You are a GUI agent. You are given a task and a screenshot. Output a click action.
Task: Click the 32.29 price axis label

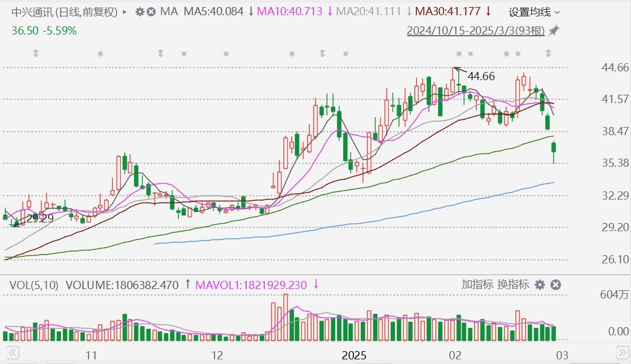[615, 195]
